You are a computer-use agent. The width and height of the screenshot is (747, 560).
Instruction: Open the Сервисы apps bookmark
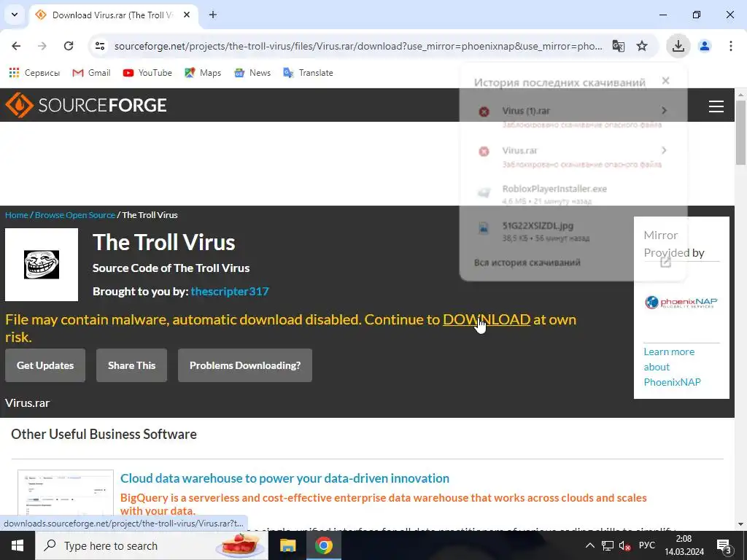pyautogui.click(x=34, y=73)
